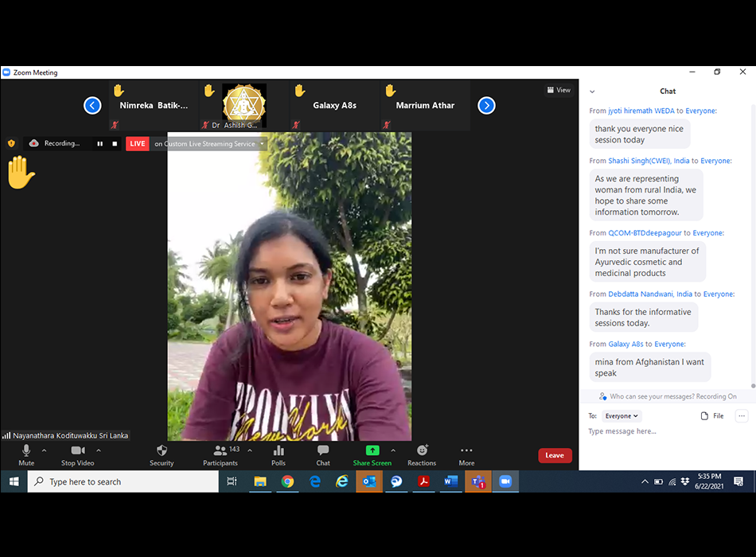Open Outlook from taskbar
This screenshot has height=557, width=756.
click(x=369, y=481)
